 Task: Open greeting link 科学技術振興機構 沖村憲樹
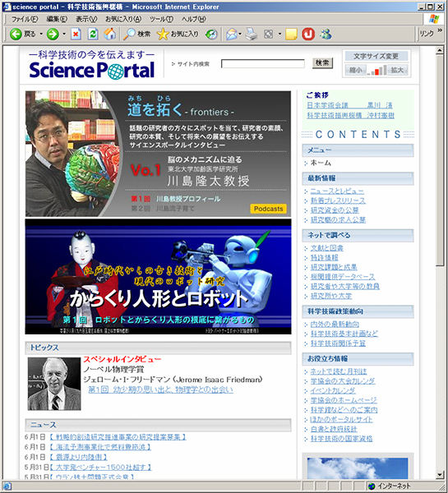(x=351, y=115)
